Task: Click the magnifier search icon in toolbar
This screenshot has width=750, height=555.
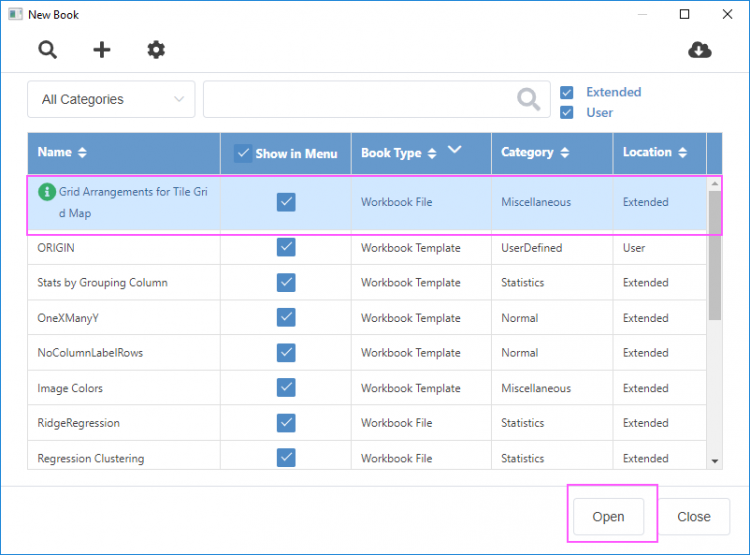Action: tap(48, 50)
